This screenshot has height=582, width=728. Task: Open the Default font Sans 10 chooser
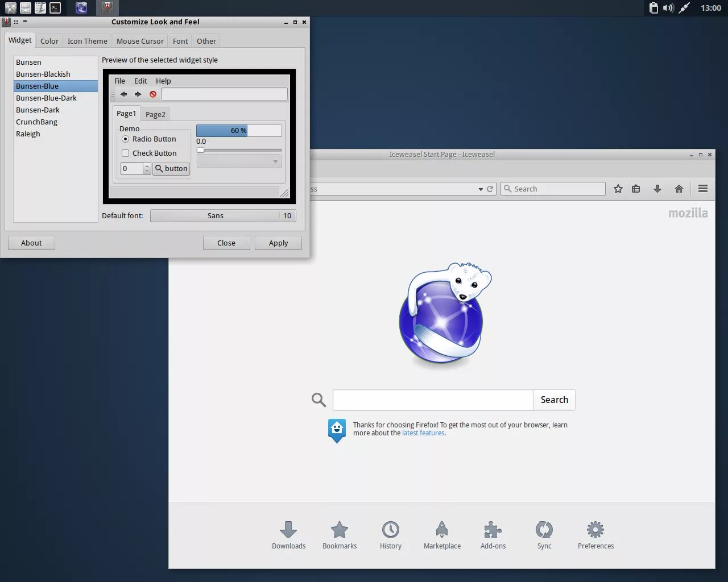pos(223,215)
